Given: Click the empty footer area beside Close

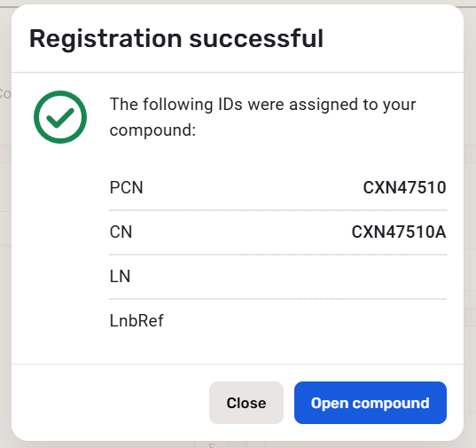Looking at the screenshot, I should [110, 403].
